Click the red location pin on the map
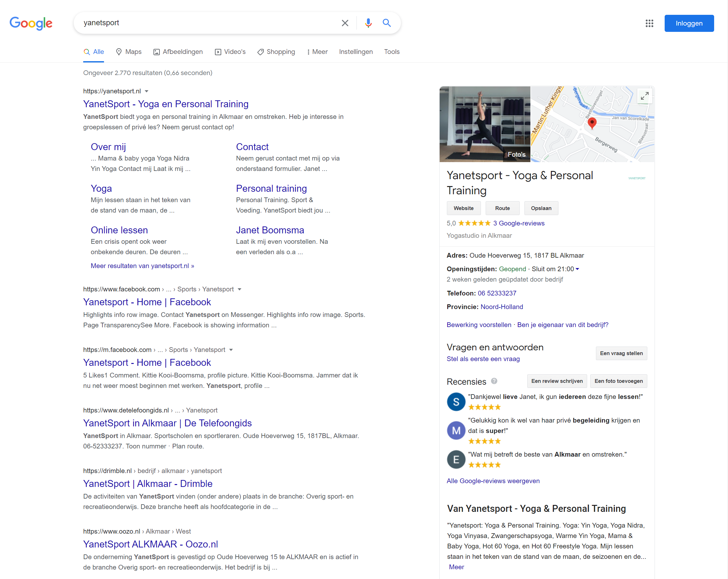 click(592, 123)
